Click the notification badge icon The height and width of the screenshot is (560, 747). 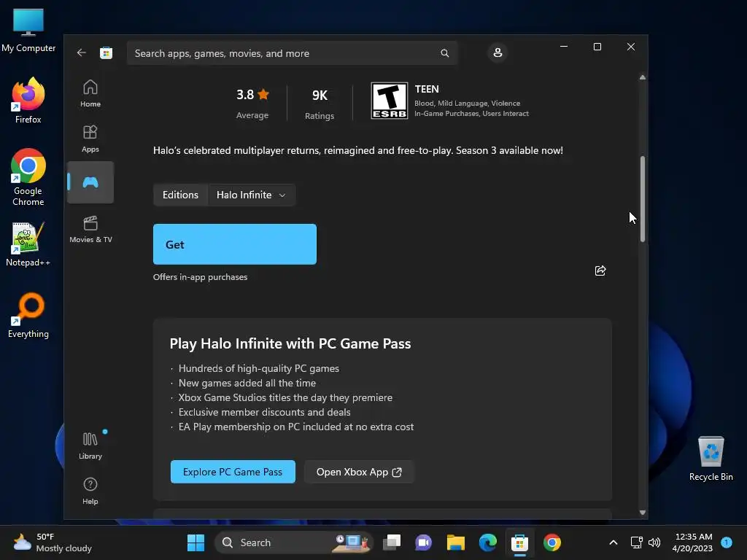pos(727,542)
